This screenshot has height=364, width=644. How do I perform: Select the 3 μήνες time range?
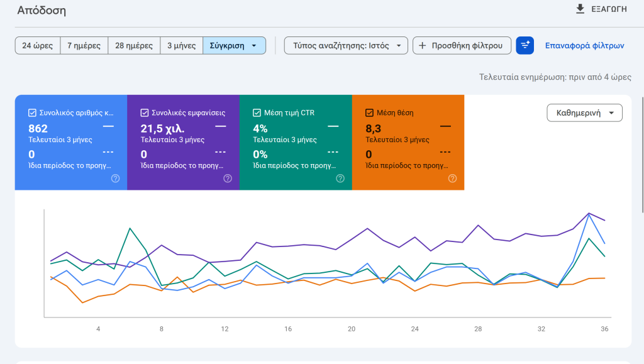click(181, 45)
